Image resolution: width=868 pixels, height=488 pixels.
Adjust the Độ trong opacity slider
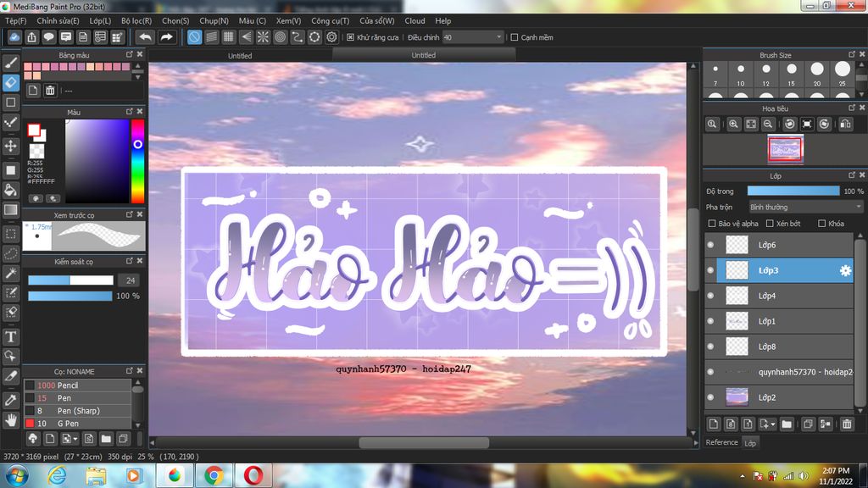pyautogui.click(x=793, y=191)
